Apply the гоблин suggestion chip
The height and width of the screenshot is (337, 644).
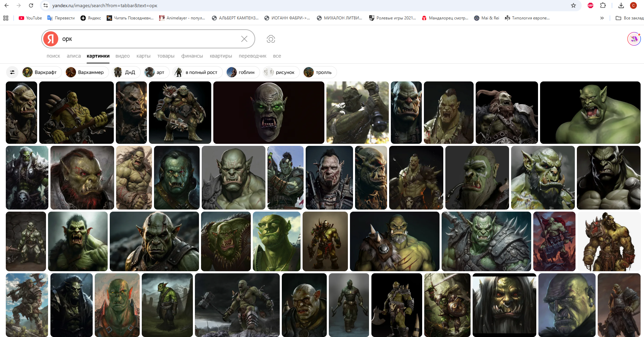tap(243, 72)
